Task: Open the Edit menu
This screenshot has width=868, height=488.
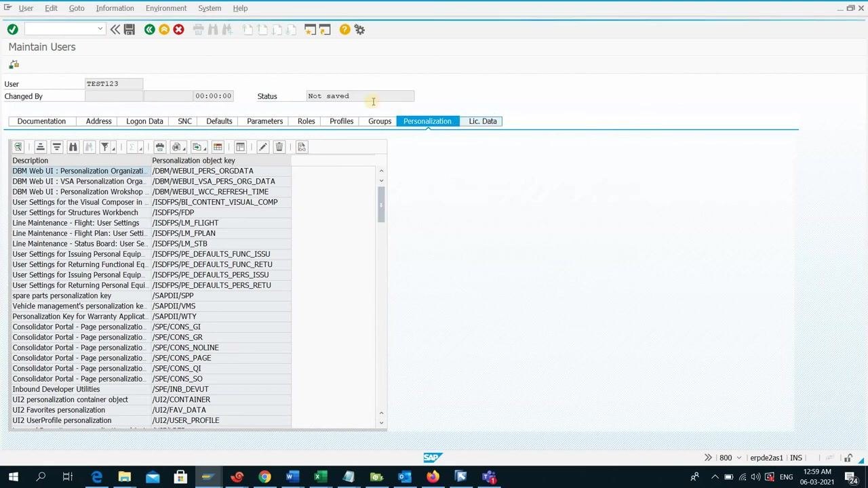Action: pos(51,8)
